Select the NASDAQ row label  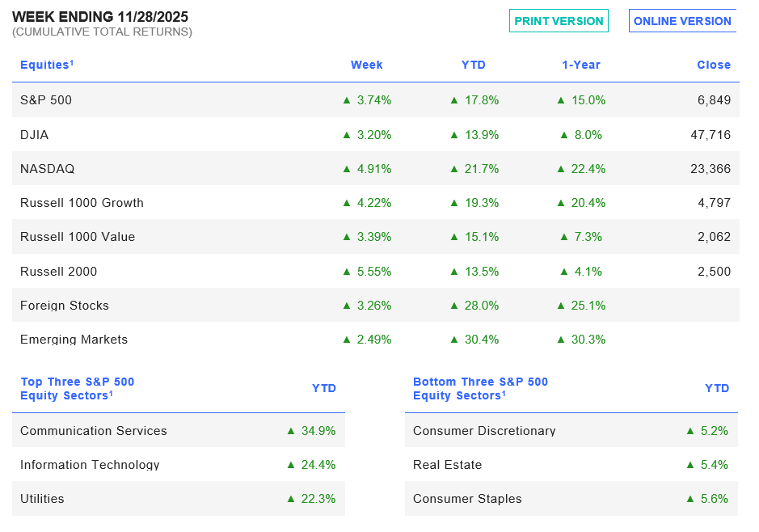[48, 169]
